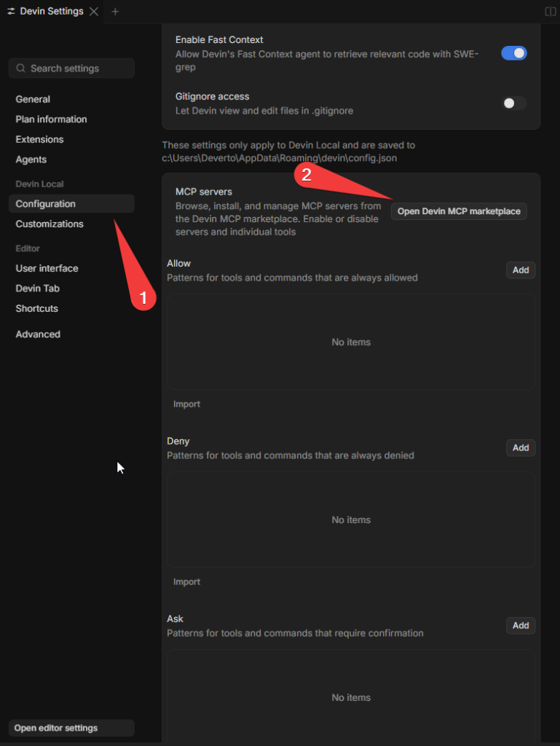Click No items in Ask list
560x746 pixels.
coord(351,697)
